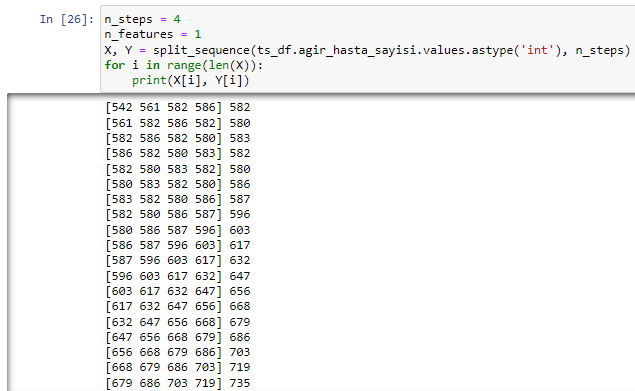Click the last visible output row ending in 735
The width and height of the screenshot is (635, 391).
(x=178, y=383)
